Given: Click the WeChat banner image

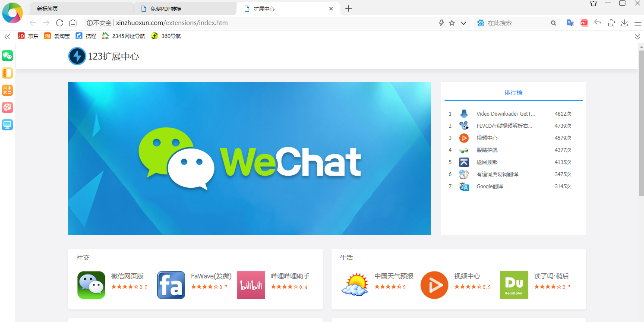Looking at the screenshot, I should [x=249, y=158].
